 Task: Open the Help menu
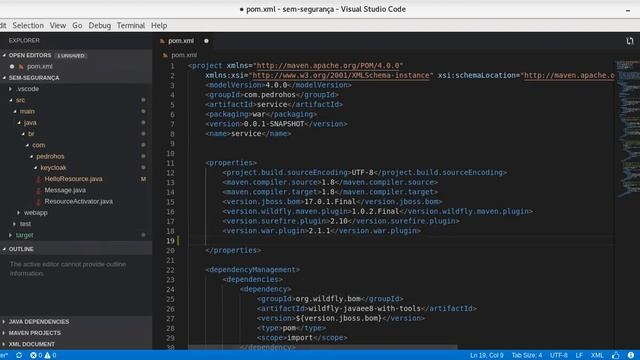click(159, 25)
